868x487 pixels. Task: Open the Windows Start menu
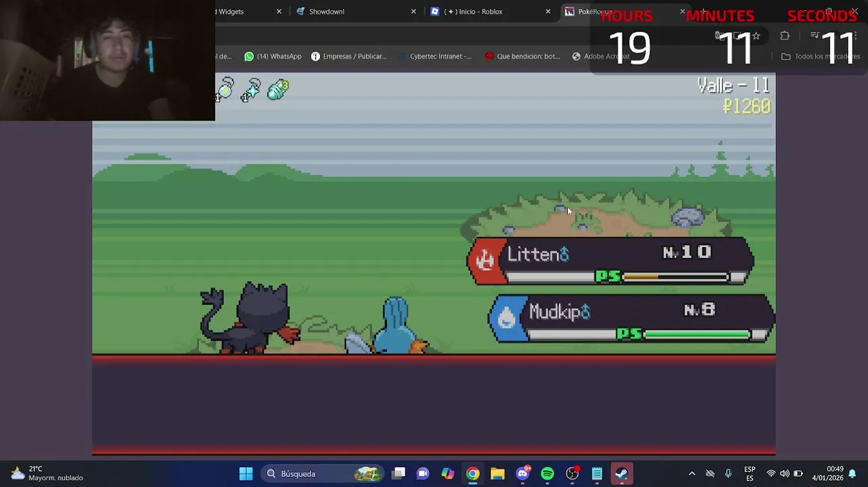click(246, 473)
